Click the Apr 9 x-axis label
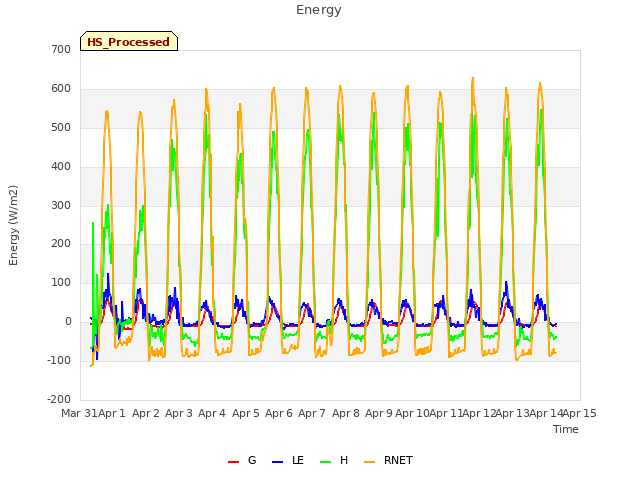This screenshot has height=480, width=640. pyautogui.click(x=379, y=413)
